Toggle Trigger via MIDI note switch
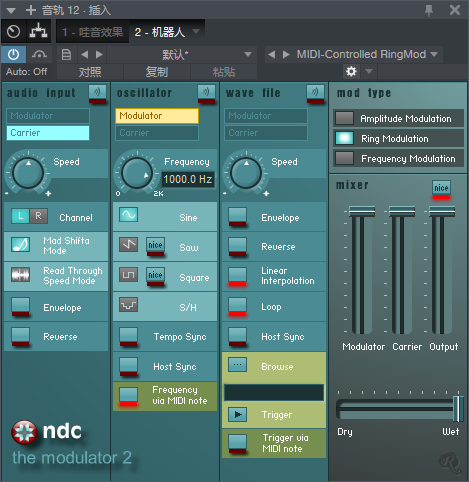 pyautogui.click(x=237, y=443)
